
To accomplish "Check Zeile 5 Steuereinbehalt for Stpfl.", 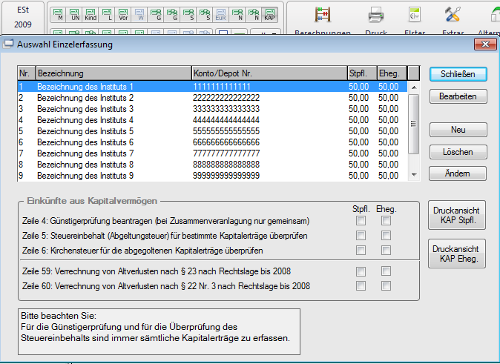I will (x=361, y=235).
